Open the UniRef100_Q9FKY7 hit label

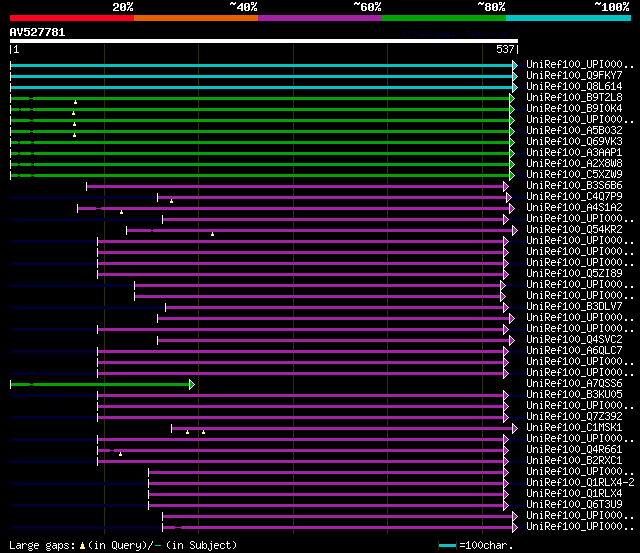pyautogui.click(x=574, y=76)
